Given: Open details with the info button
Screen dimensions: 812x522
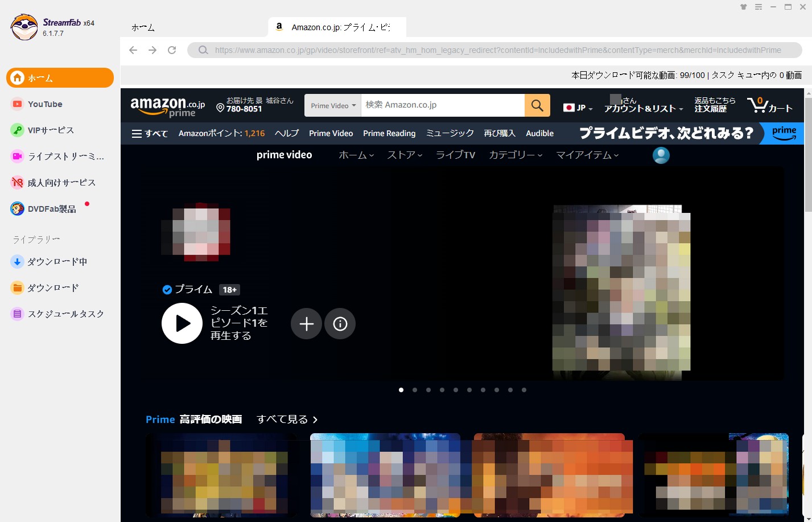Looking at the screenshot, I should [x=340, y=324].
